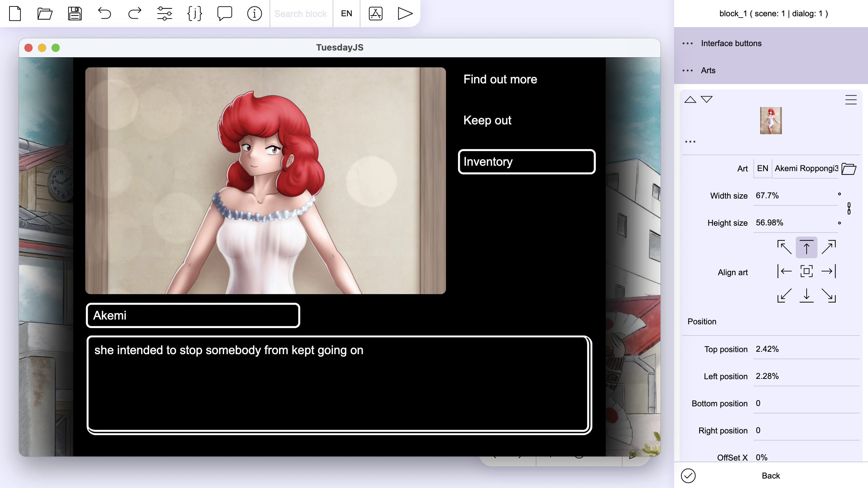Align art to left edge
This screenshot has height=488, width=868.
[784, 271]
